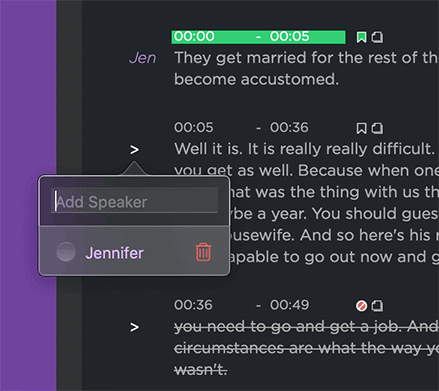Image resolution: width=439 pixels, height=391 pixels.
Task: Click the 00:36 start timecode of third segment
Action: [193, 305]
